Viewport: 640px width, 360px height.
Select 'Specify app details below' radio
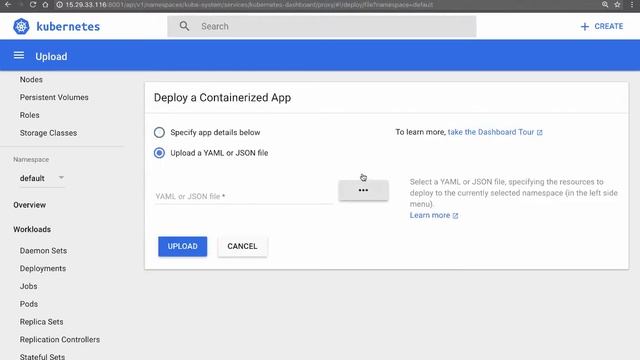159,132
